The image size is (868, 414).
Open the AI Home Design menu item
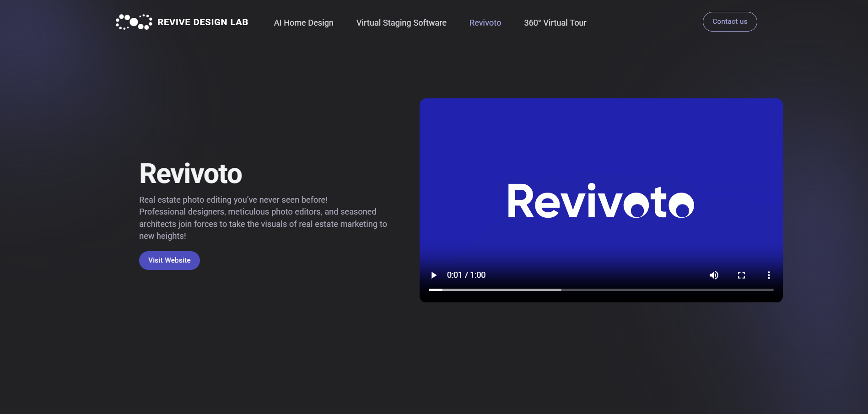(303, 23)
